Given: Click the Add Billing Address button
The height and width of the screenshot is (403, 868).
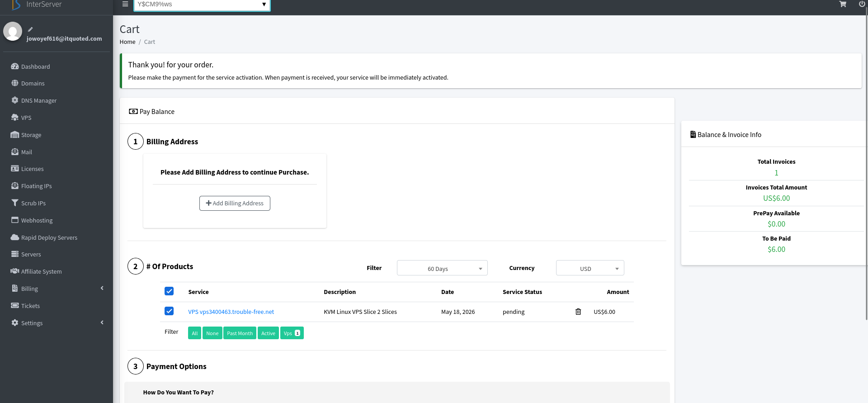Looking at the screenshot, I should click(x=235, y=203).
